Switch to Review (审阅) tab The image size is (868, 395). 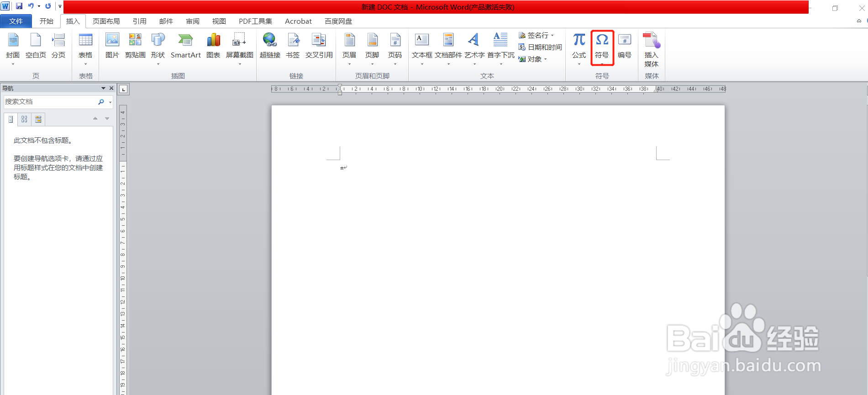(192, 21)
